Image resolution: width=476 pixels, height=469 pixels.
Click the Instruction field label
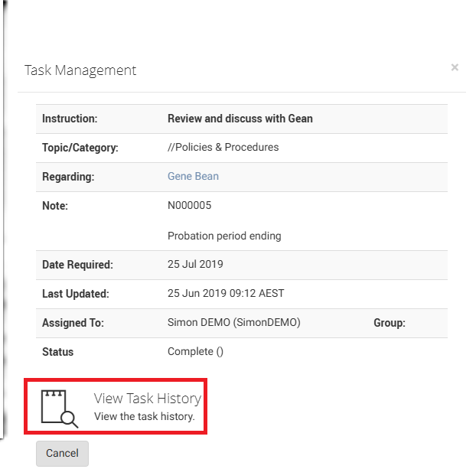click(70, 119)
